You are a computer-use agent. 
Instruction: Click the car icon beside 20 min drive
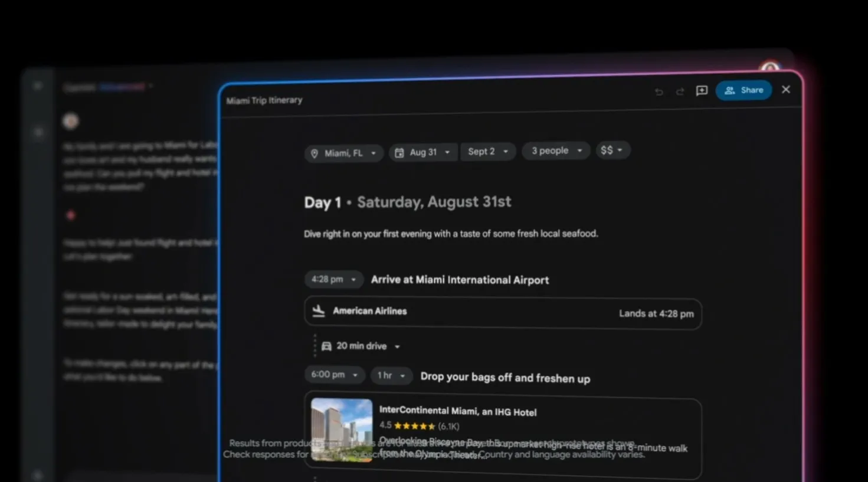(326, 346)
